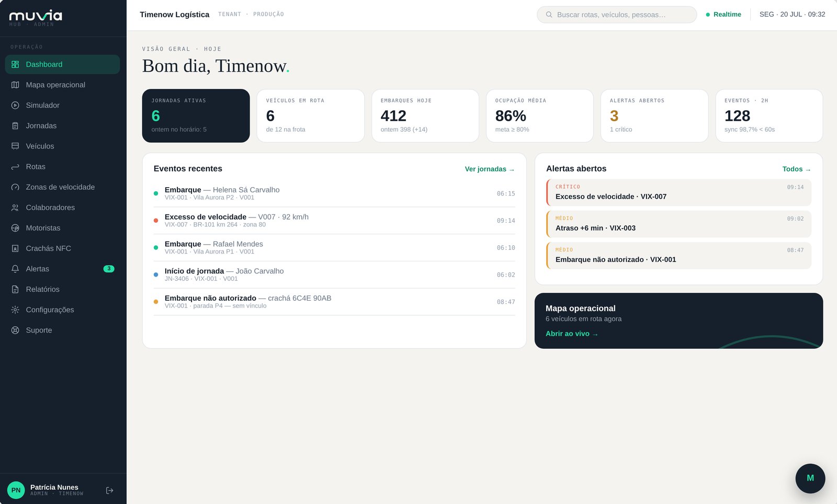This screenshot has height=504, width=837.
Task: Click the Mapa operacional card title
Action: (580, 308)
